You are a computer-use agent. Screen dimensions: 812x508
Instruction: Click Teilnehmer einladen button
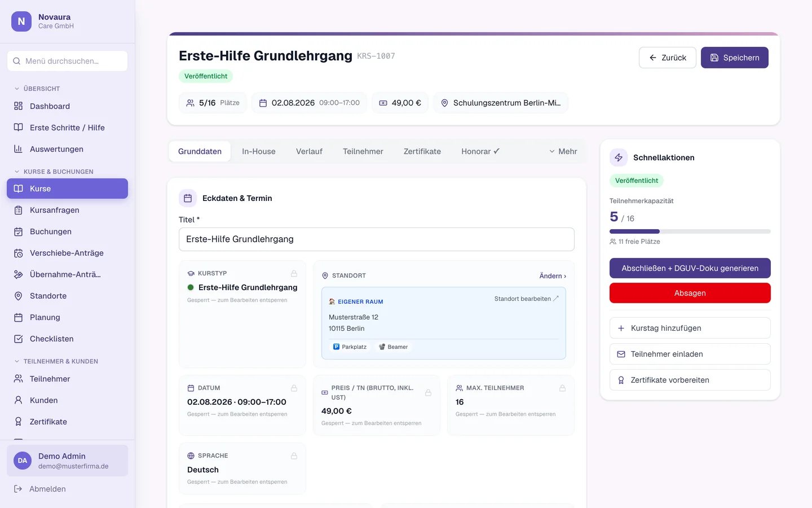point(690,354)
